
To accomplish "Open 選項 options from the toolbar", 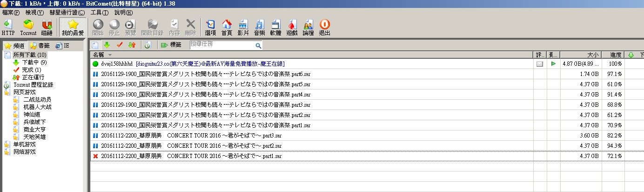I will [x=210, y=27].
